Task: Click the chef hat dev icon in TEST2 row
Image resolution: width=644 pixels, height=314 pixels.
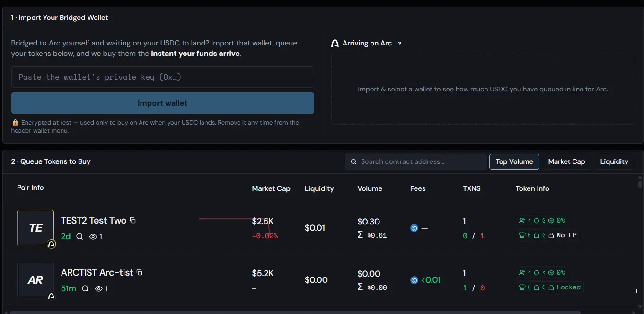Action: (522, 235)
